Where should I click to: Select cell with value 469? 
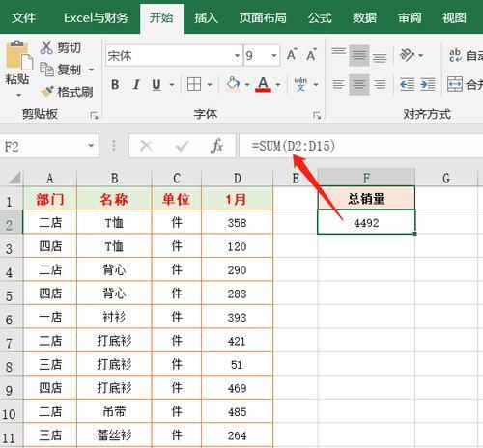pos(238,388)
